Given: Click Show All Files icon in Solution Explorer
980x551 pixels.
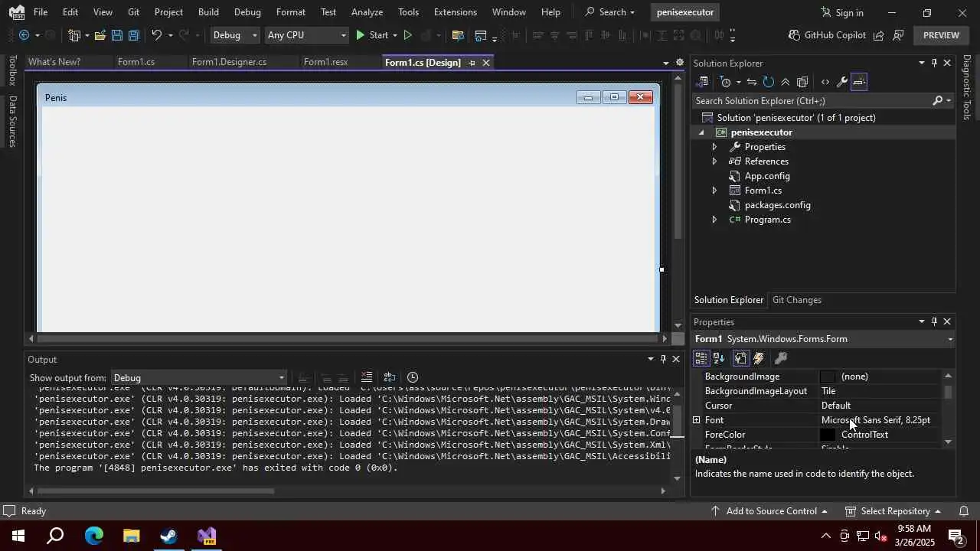Looking at the screenshot, I should point(802,82).
